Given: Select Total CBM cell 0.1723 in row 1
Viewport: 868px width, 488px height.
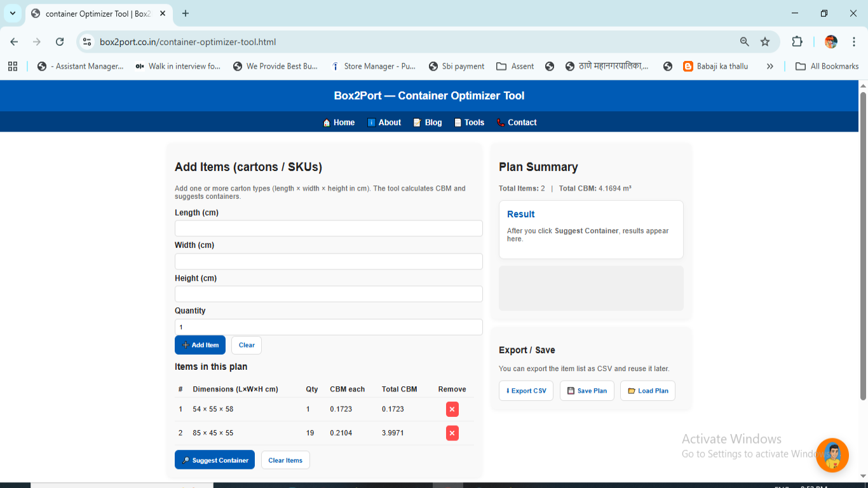Looking at the screenshot, I should (393, 409).
